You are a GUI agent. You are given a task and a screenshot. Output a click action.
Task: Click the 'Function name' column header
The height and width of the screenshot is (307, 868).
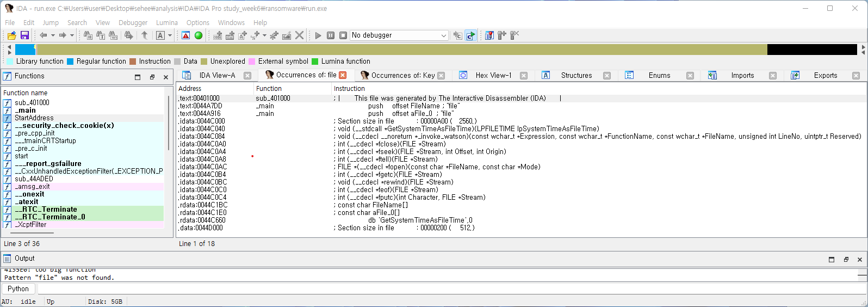point(83,93)
